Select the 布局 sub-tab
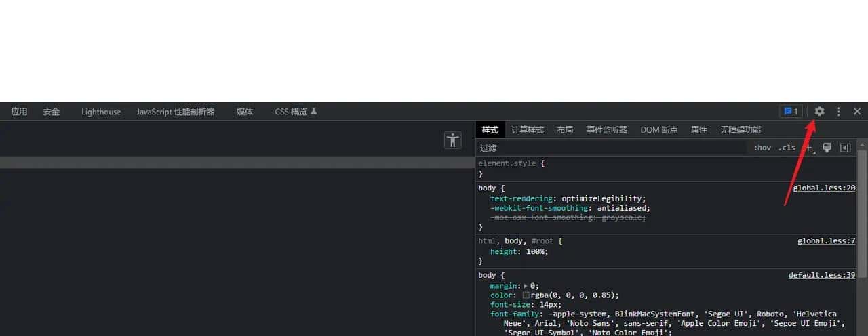Screen dimensions: 868x336 coord(565,129)
